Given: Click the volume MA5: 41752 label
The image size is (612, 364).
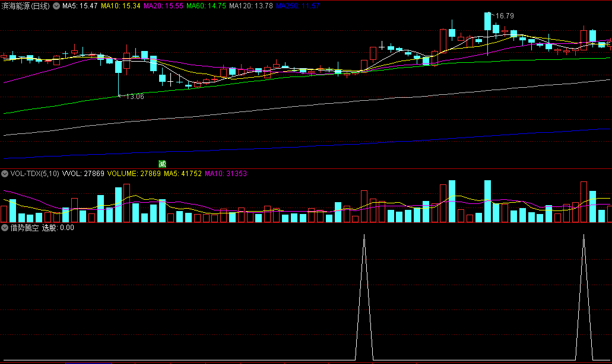Looking at the screenshot, I should (183, 174).
